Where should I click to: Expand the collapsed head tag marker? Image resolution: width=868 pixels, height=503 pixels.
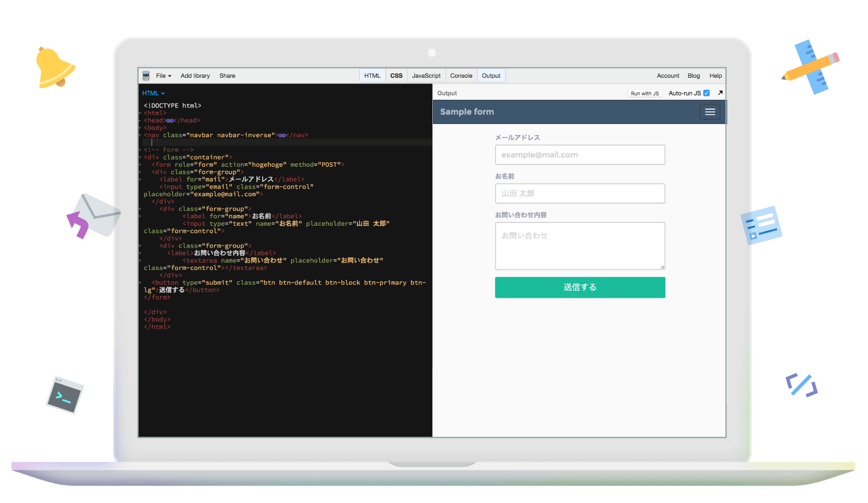coord(170,121)
